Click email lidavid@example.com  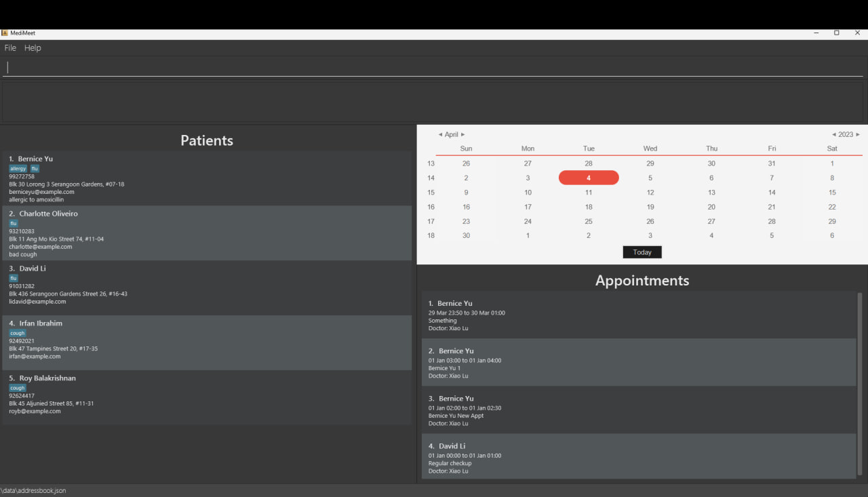tap(37, 302)
